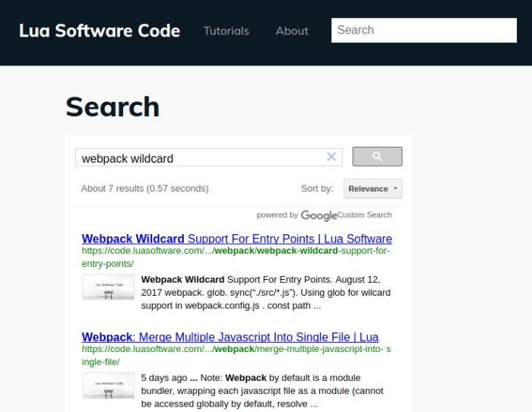Click the merge-multiple-javascript-into-single-file URL

(236, 355)
